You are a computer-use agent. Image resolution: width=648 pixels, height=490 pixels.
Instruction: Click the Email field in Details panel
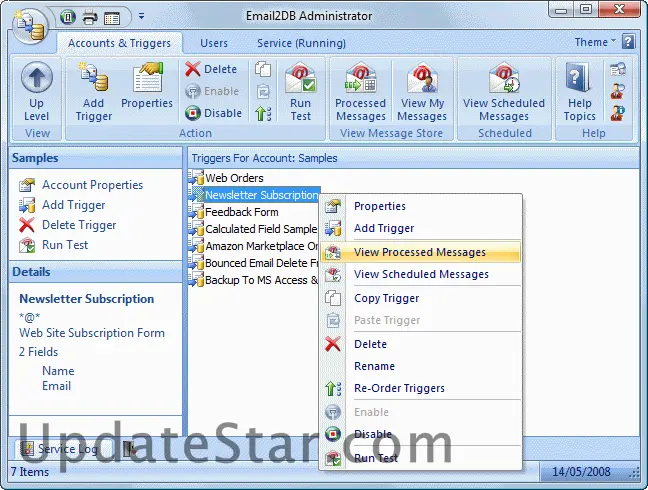[x=57, y=386]
